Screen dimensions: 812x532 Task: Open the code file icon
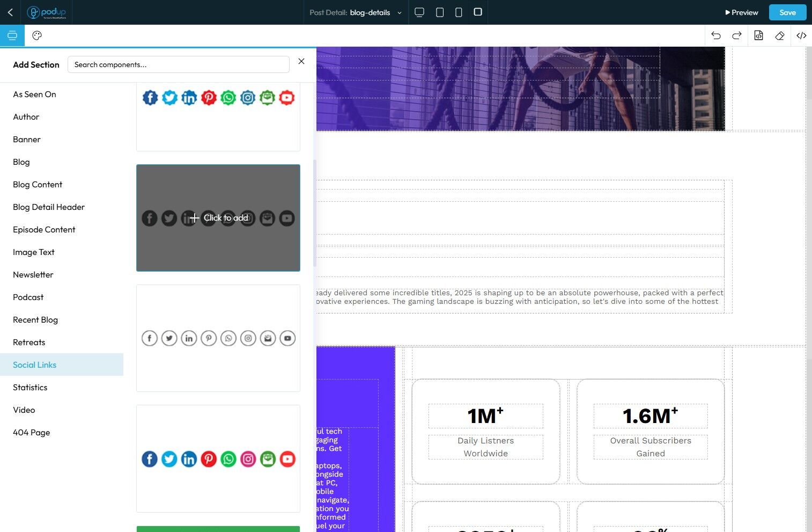(758, 35)
